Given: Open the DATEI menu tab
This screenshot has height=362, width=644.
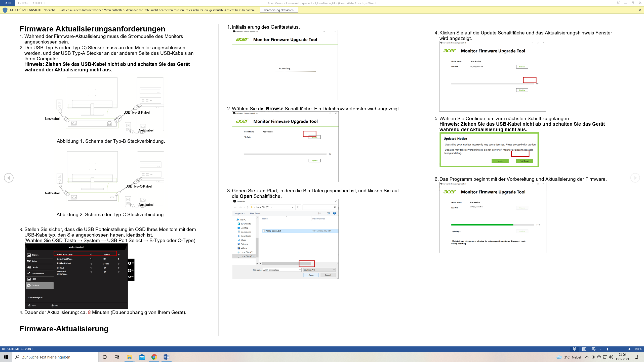Looking at the screenshot, I should [7, 3].
